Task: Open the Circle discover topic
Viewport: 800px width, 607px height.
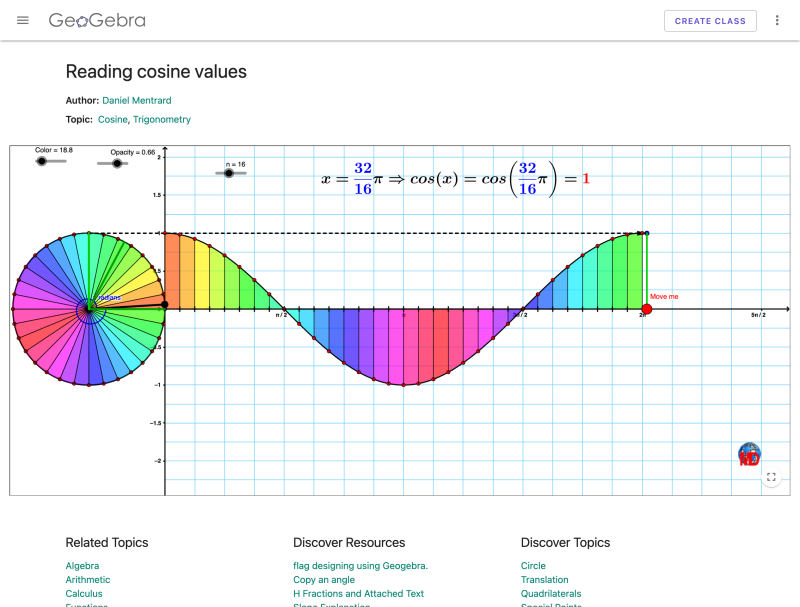Action: click(533, 565)
